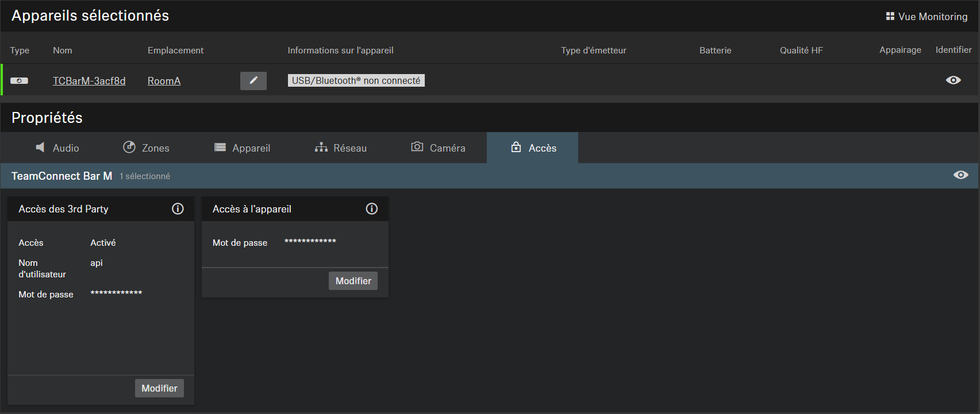
Task: Click the masked device access password value
Action: point(310,242)
